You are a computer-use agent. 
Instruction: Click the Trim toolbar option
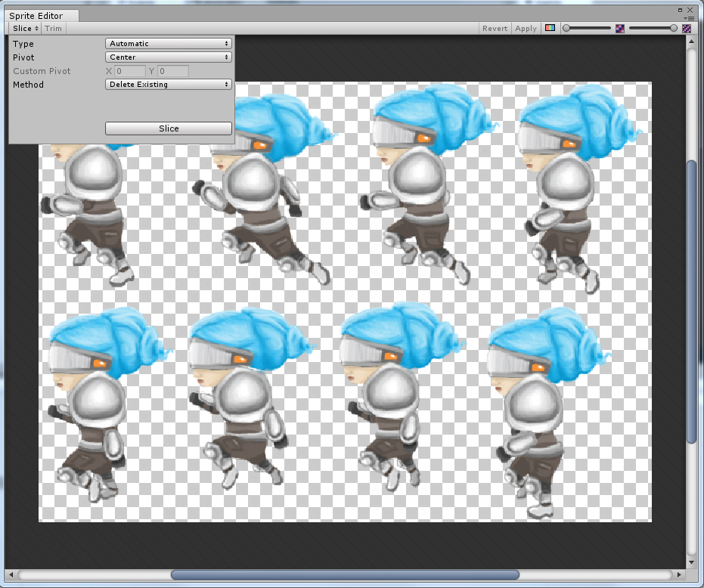(x=53, y=28)
